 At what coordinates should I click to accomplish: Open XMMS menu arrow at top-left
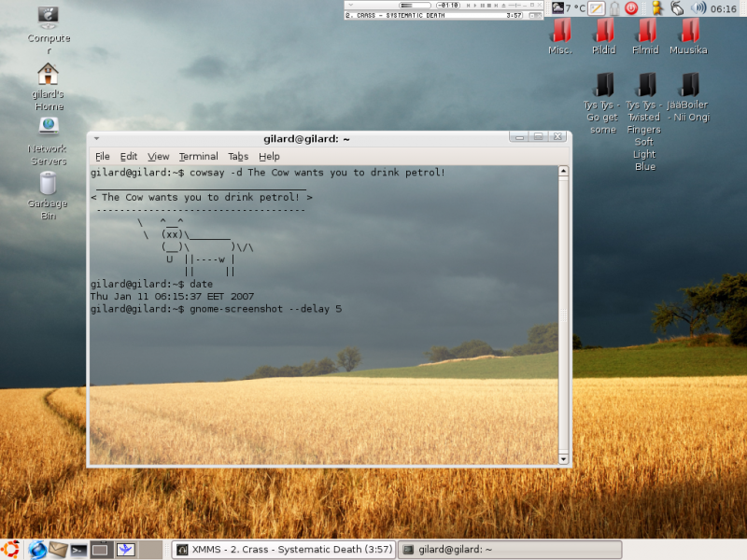[x=351, y=5]
